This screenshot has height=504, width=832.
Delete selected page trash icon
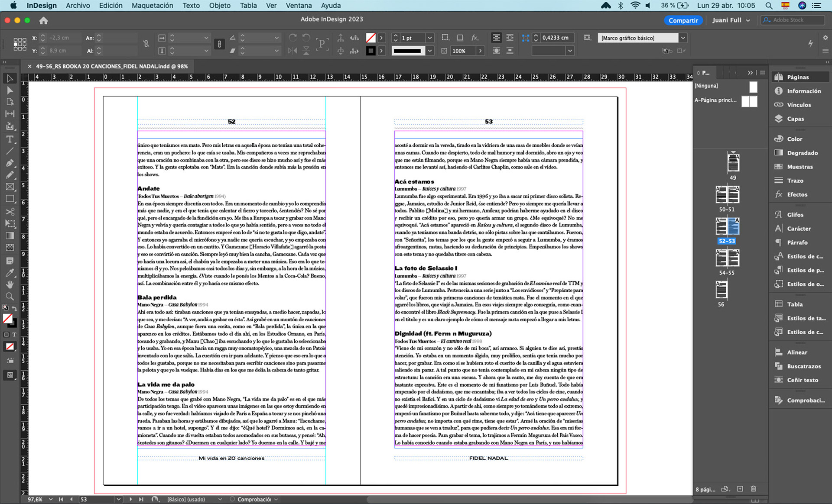(x=754, y=489)
